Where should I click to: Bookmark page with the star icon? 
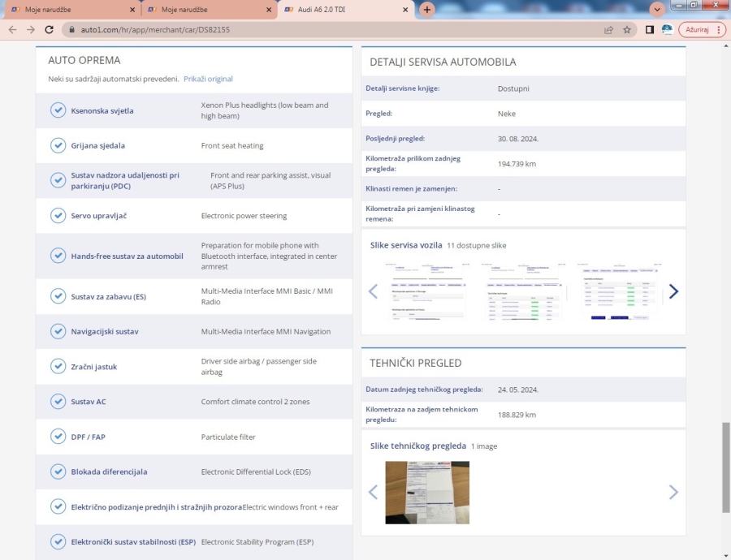pyautogui.click(x=627, y=30)
